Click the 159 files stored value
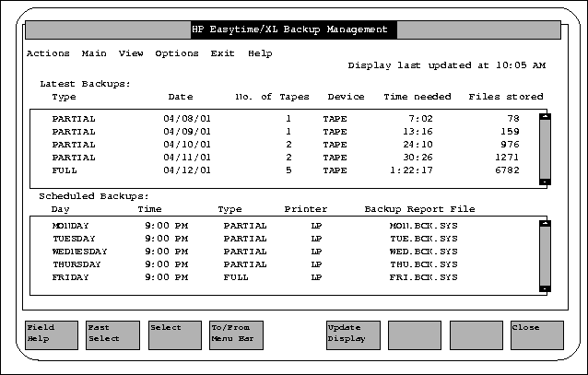588x375 pixels. pos(510,132)
